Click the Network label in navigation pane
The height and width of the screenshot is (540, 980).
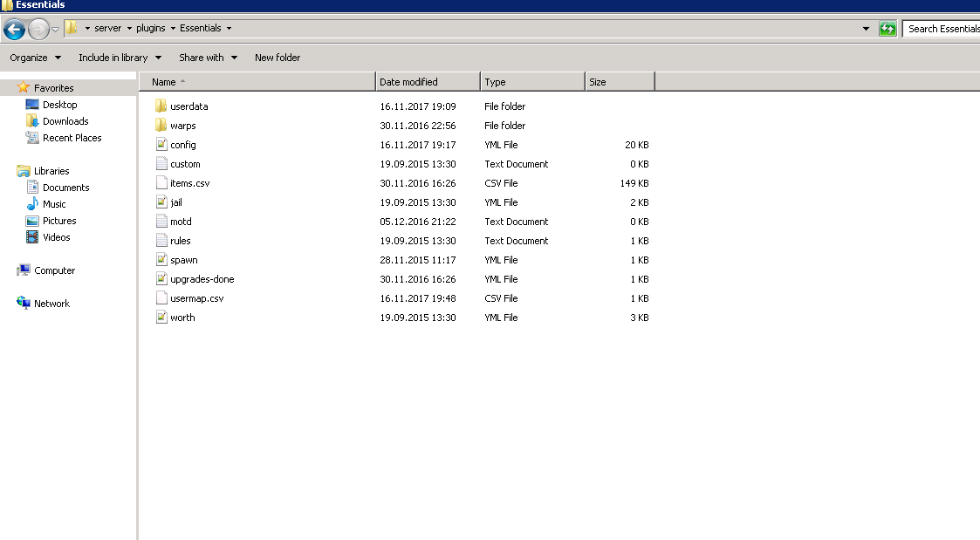tap(51, 304)
